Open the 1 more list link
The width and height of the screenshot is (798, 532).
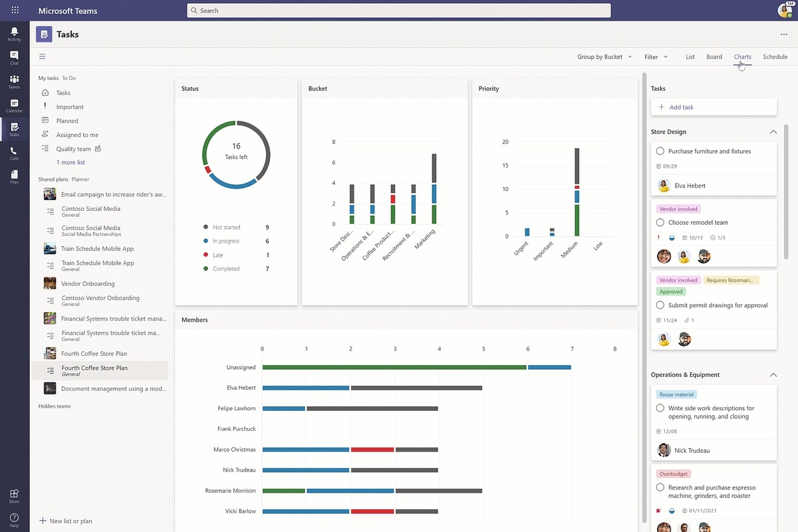point(70,162)
